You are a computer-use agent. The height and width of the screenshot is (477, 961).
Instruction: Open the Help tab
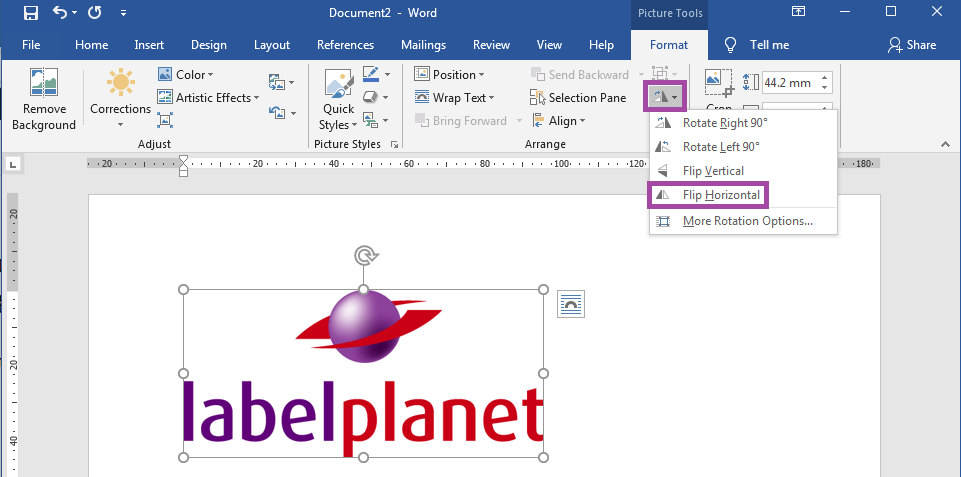(x=601, y=45)
